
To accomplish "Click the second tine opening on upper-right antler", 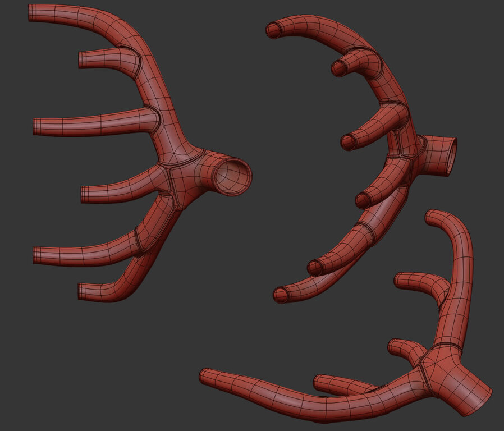I will pyautogui.click(x=338, y=68).
